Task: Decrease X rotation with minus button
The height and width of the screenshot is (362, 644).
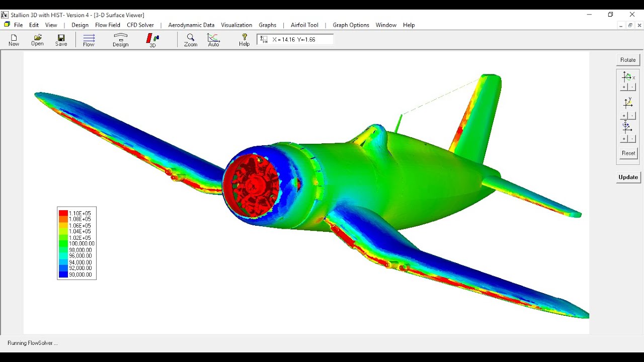Action: pyautogui.click(x=632, y=87)
